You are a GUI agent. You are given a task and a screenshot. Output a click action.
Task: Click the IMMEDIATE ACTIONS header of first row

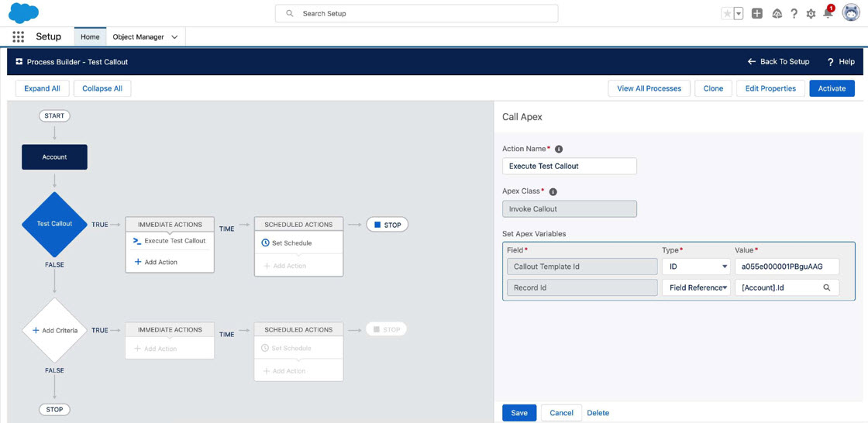point(170,224)
